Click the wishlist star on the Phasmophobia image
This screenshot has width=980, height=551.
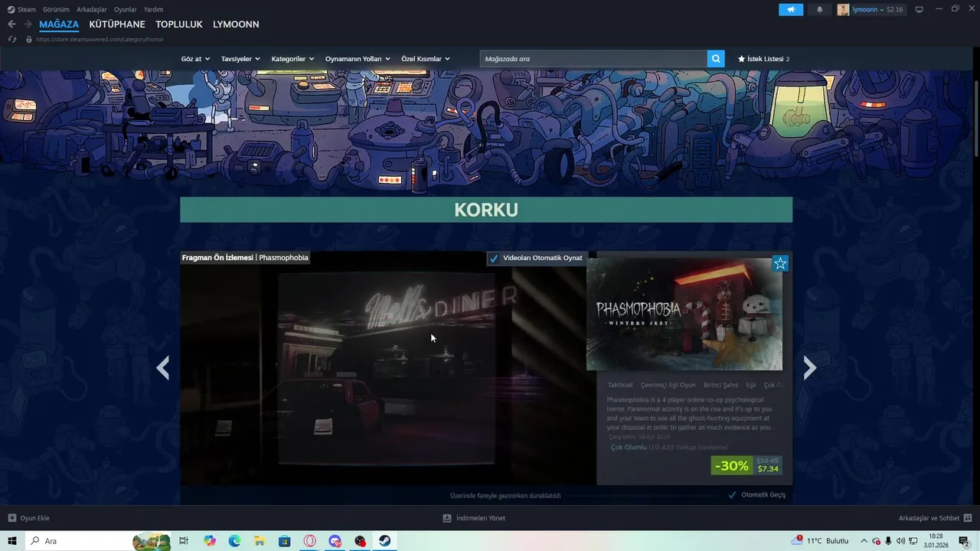(780, 263)
